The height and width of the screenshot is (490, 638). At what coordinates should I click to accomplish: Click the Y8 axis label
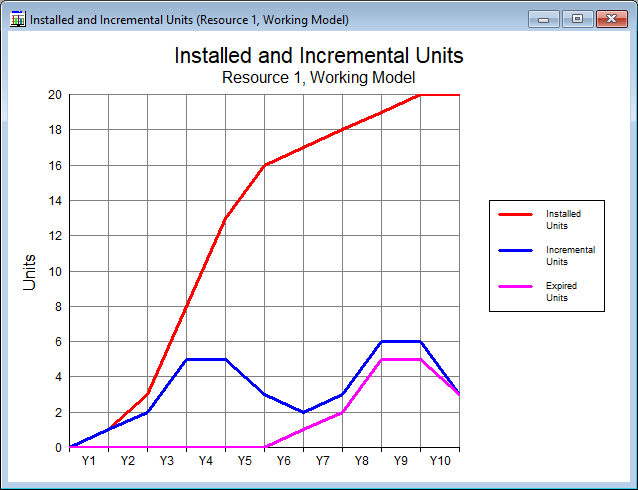coord(361,461)
